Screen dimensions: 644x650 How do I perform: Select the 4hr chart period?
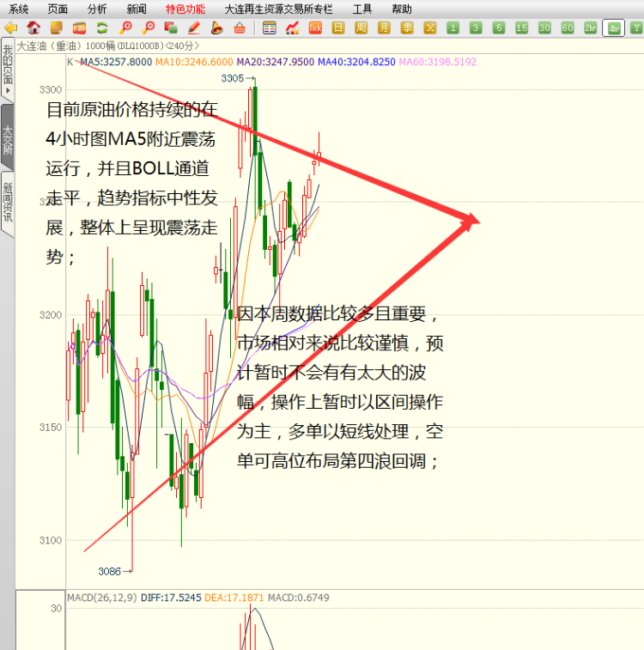coord(613,28)
